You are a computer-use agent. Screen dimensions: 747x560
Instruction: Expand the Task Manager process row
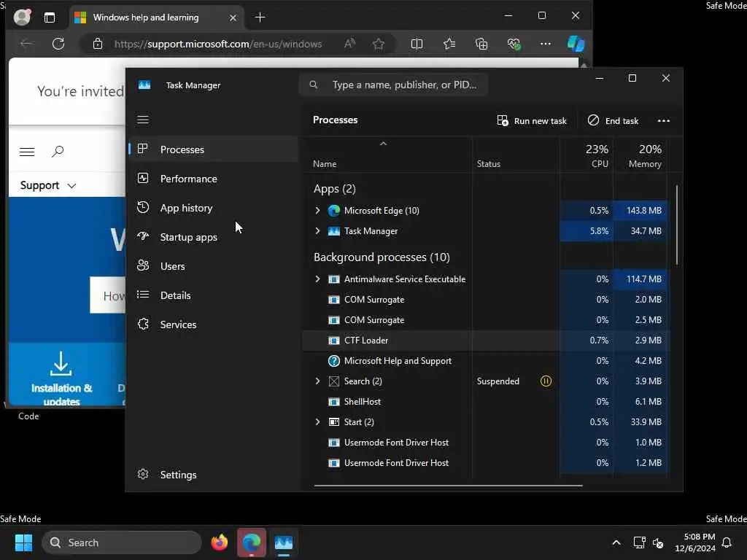coord(318,230)
